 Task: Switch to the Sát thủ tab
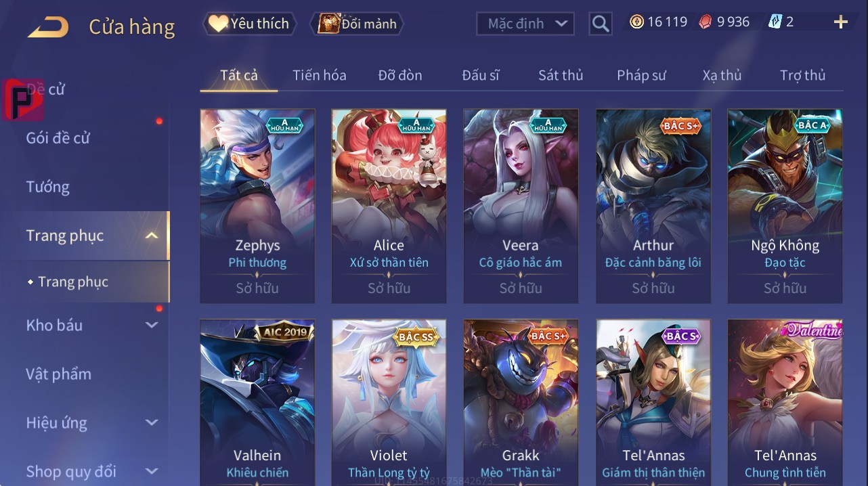(561, 75)
